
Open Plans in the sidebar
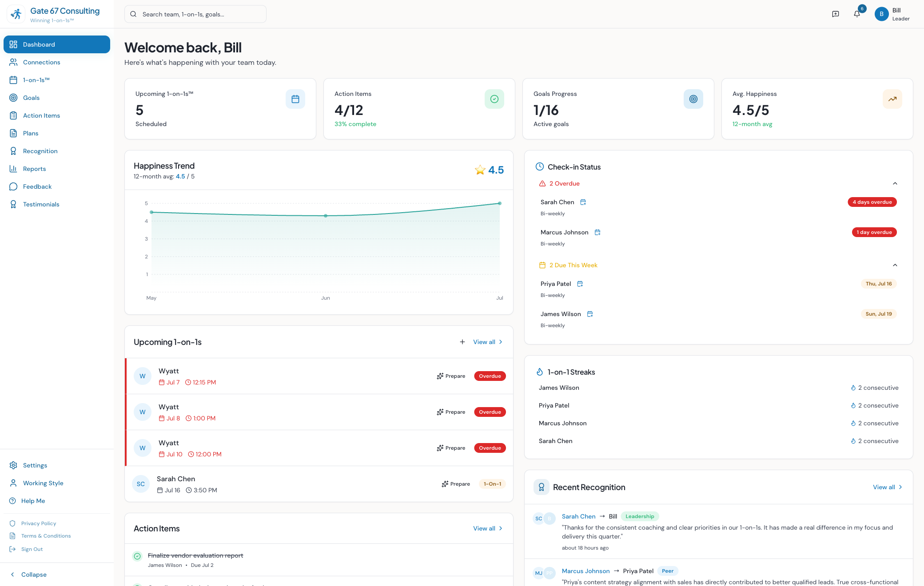tap(57, 133)
